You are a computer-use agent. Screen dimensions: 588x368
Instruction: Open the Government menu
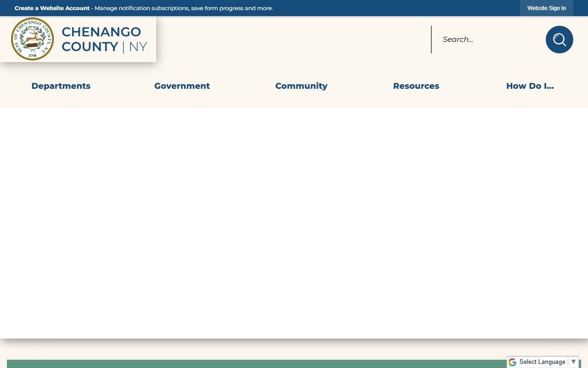(x=182, y=86)
